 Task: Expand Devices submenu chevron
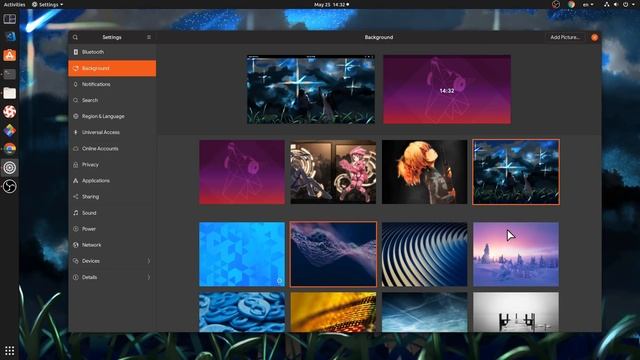coord(149,261)
